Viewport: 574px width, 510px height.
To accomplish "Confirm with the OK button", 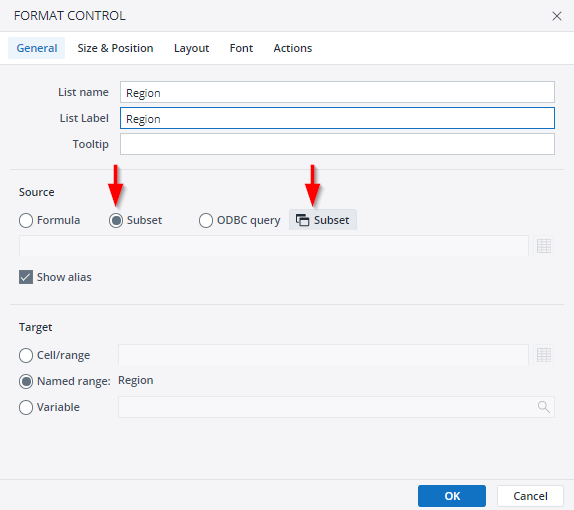I will 452,496.
